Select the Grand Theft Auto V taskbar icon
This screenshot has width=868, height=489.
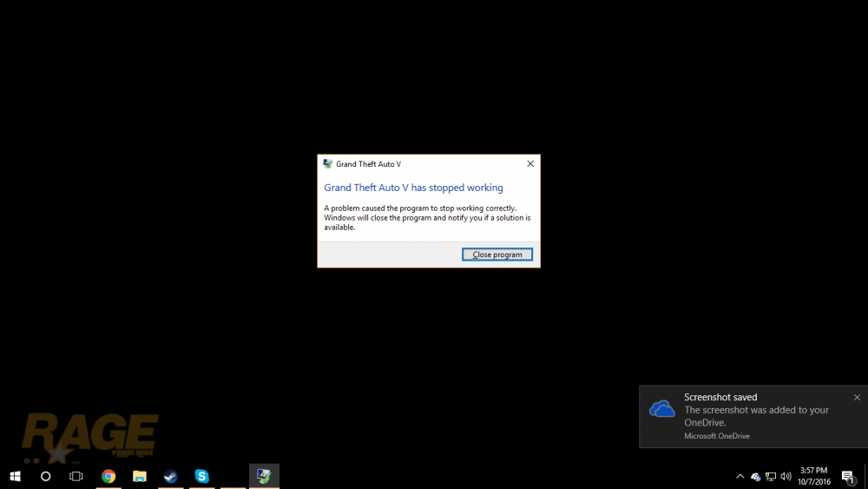[264, 476]
